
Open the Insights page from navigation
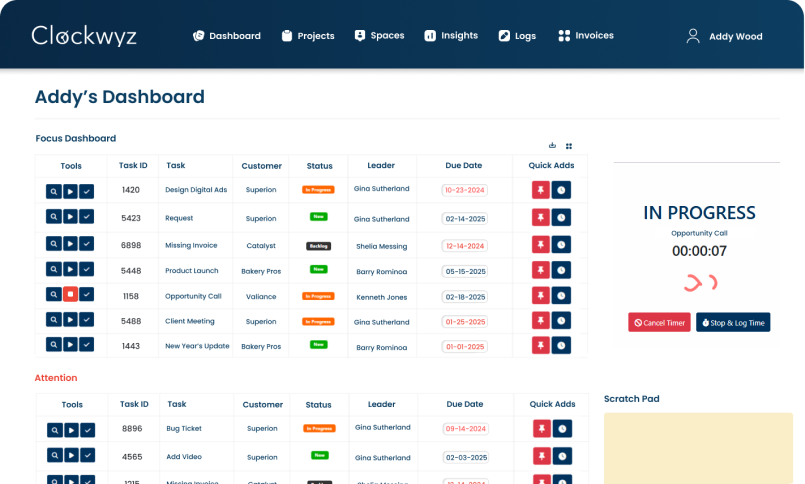(x=450, y=36)
